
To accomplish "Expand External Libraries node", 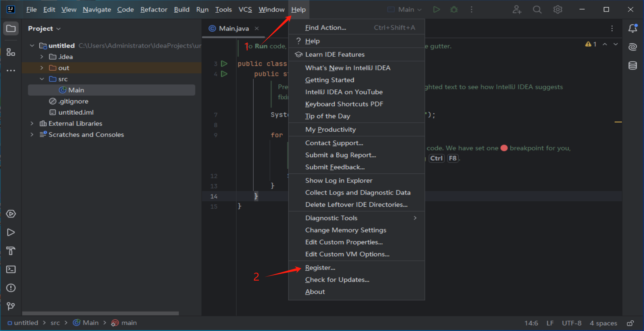I will [32, 123].
